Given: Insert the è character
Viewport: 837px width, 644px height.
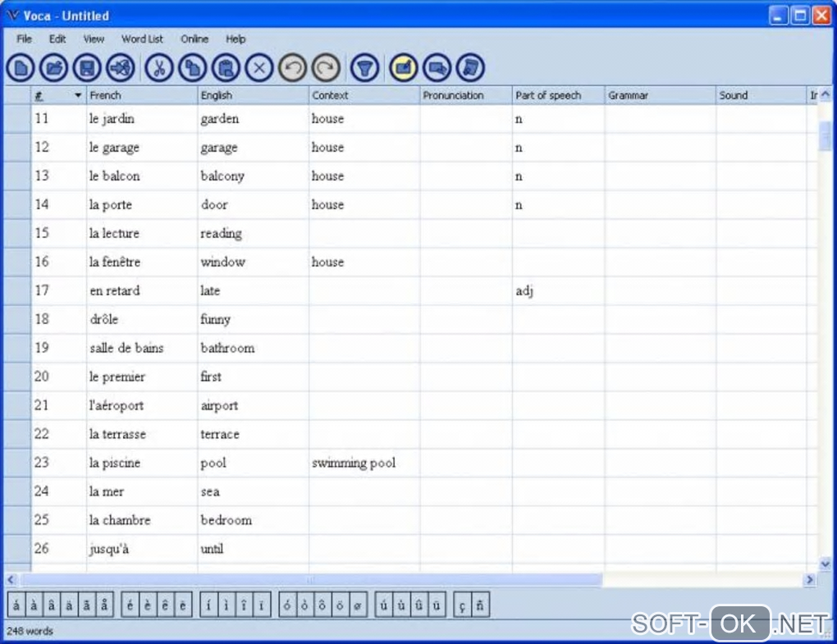Looking at the screenshot, I should click(x=148, y=605).
